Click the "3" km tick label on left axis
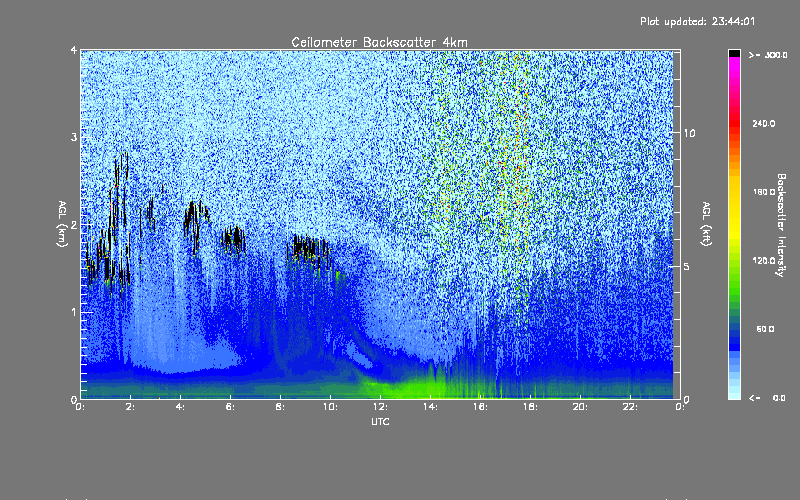 point(74,137)
